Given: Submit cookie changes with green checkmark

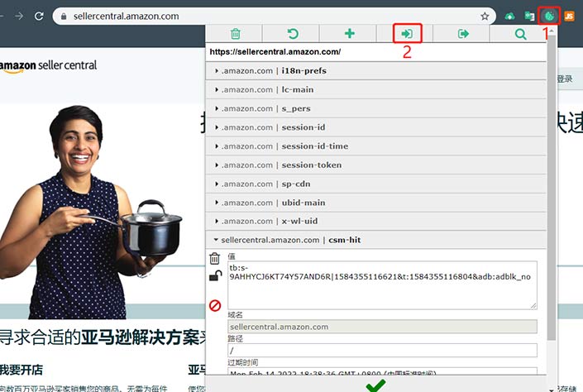Looking at the screenshot, I should click(x=375, y=385).
